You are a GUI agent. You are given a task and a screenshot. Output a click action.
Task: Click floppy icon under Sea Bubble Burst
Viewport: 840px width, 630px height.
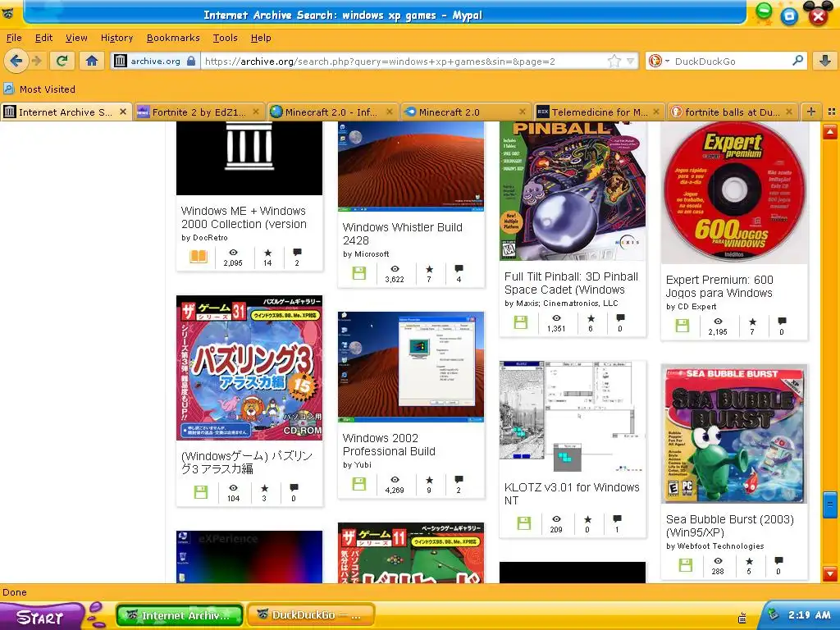685,564
